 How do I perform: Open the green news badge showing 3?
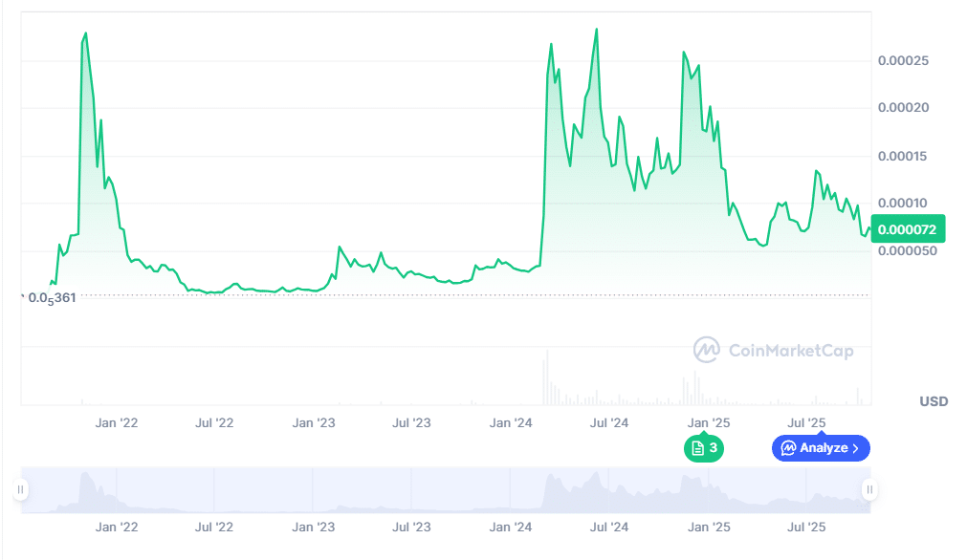(704, 447)
